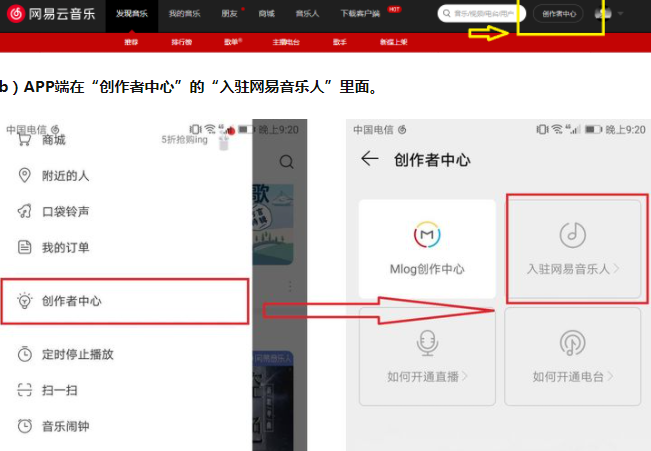Tap 商城 in the phone side menu
Image resolution: width=651 pixels, height=451 pixels.
(x=54, y=140)
